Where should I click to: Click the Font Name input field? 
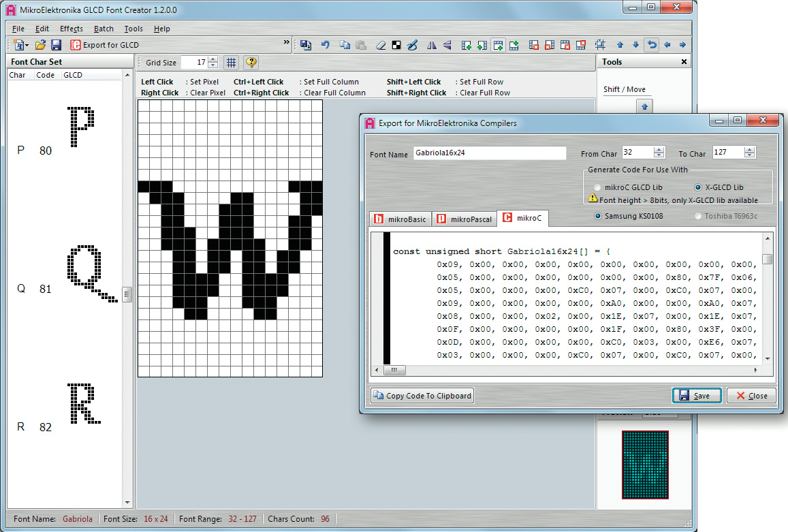click(489, 153)
